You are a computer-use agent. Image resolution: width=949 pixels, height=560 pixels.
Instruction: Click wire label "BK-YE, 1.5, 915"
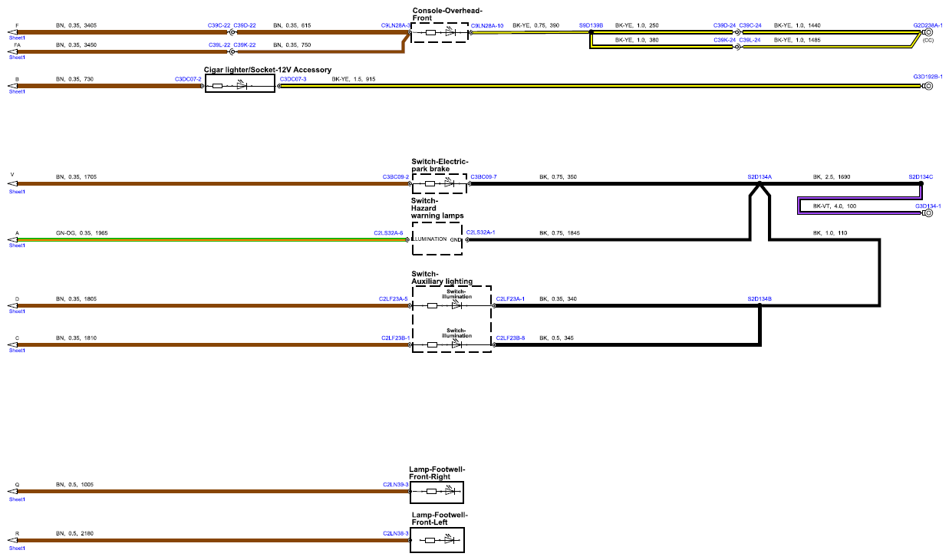coord(354,79)
